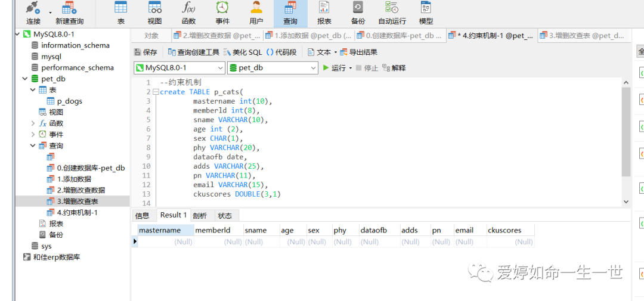
Task: Click the 解释 explain button
Action: click(394, 68)
